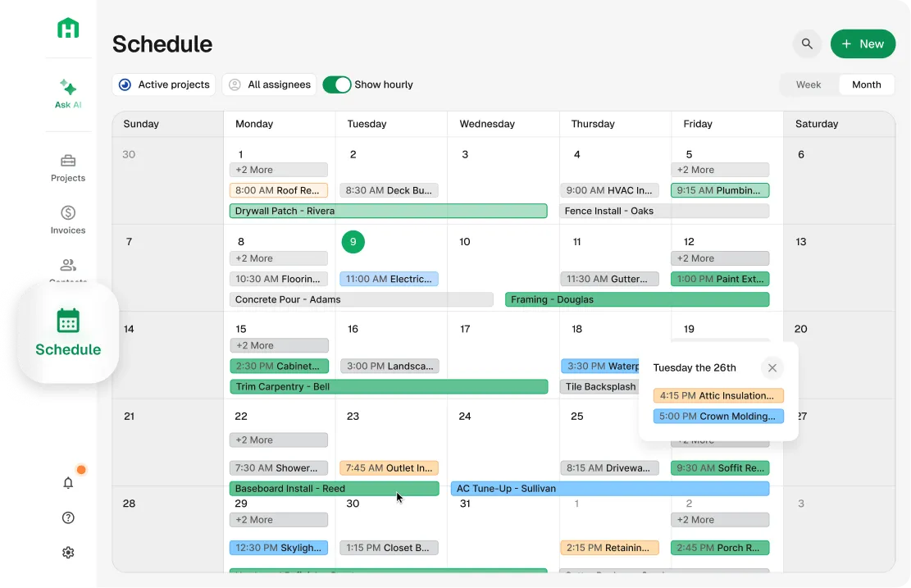Screen dimensions: 911x588
Task: Open the Active projects filter
Action: (x=163, y=84)
